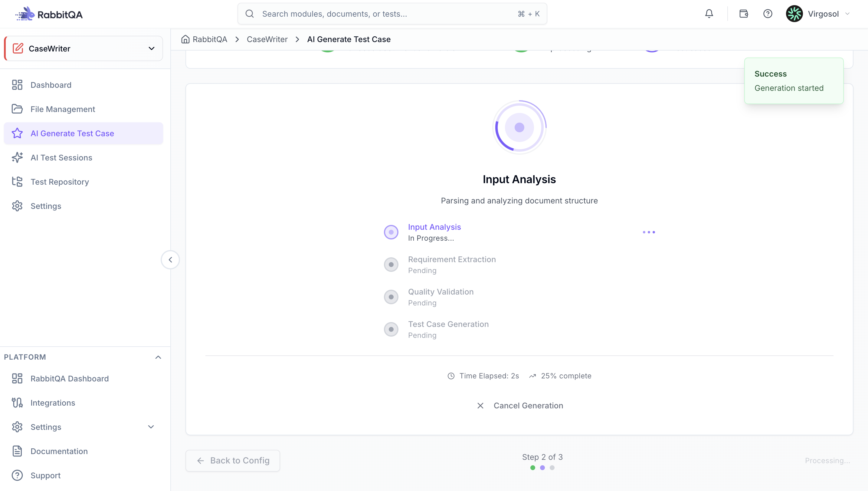Open the help question mark icon
The width and height of the screenshot is (868, 491).
[x=768, y=14]
